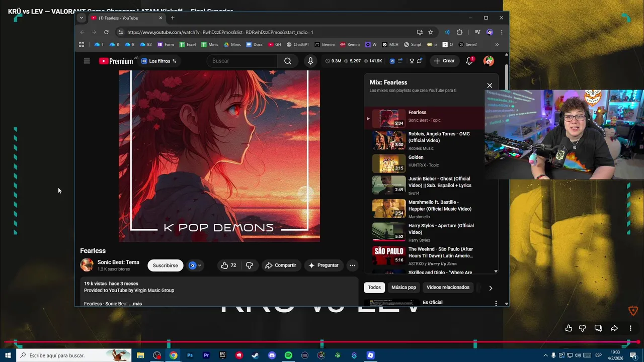Start voice search with the microphone icon
This screenshot has height=362, width=644.
(310, 61)
